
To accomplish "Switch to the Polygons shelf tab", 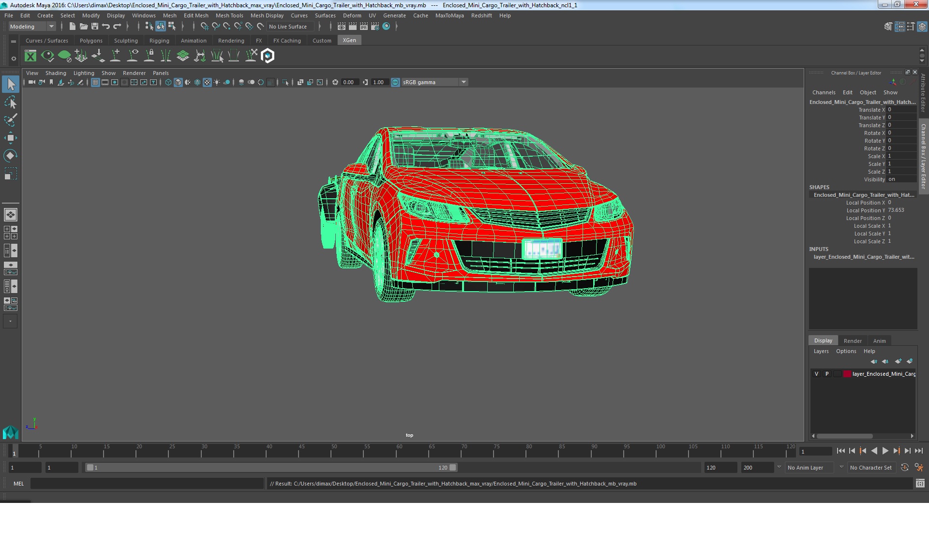I will coord(91,41).
